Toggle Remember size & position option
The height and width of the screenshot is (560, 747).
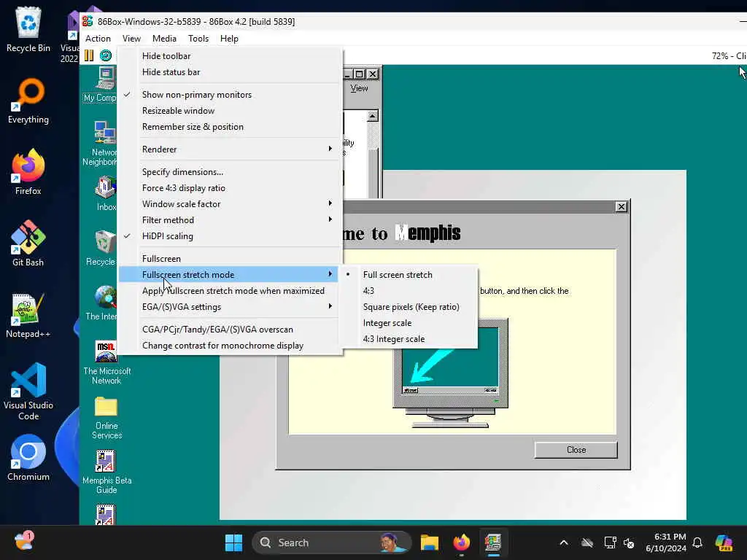230,127
